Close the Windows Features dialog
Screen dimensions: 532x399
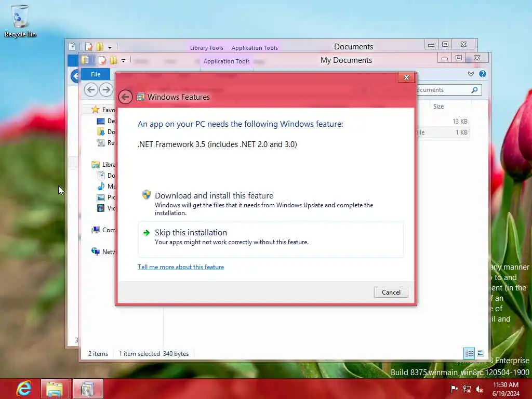[406, 77]
